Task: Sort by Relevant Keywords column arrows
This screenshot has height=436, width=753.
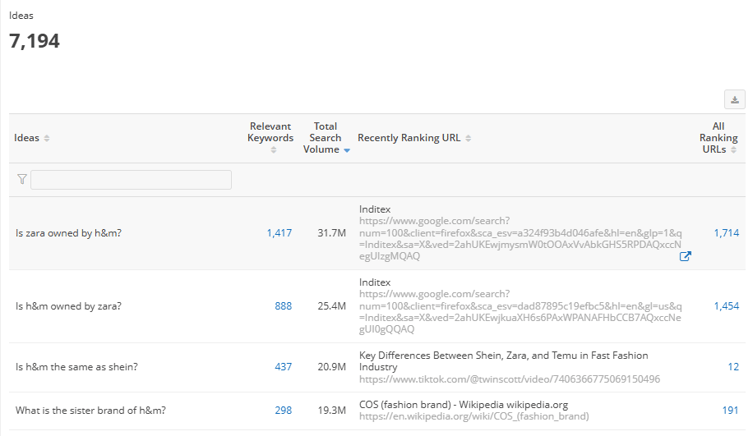Action: pyautogui.click(x=273, y=150)
